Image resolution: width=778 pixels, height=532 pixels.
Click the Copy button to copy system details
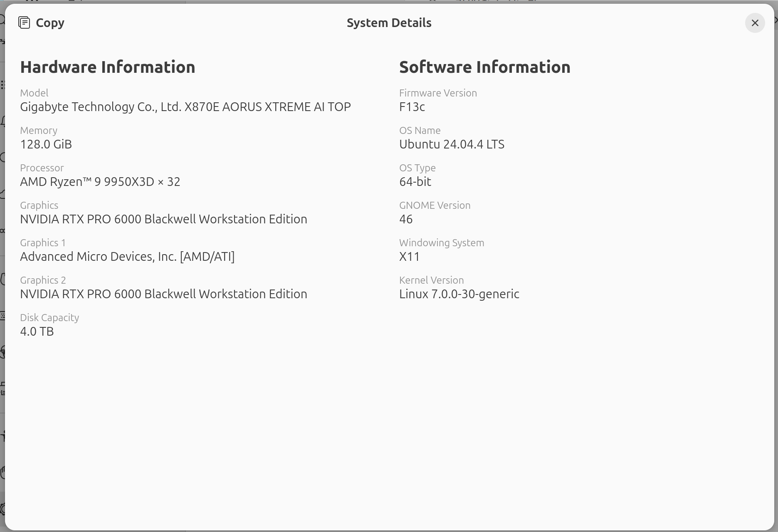41,23
